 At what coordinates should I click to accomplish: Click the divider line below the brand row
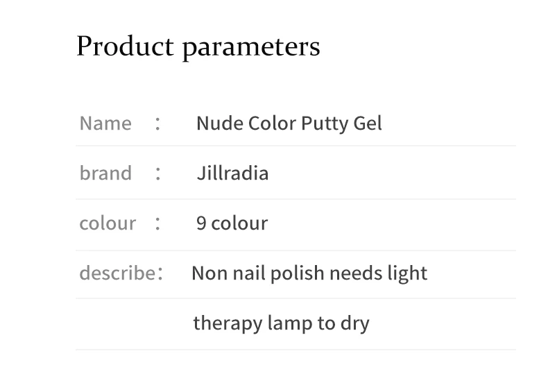[296, 199]
